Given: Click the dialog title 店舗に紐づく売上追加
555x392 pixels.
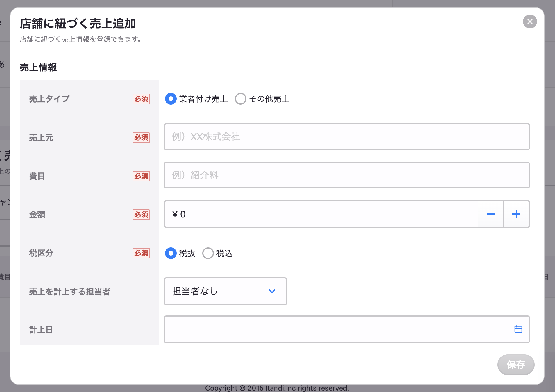Looking at the screenshot, I should [x=78, y=24].
